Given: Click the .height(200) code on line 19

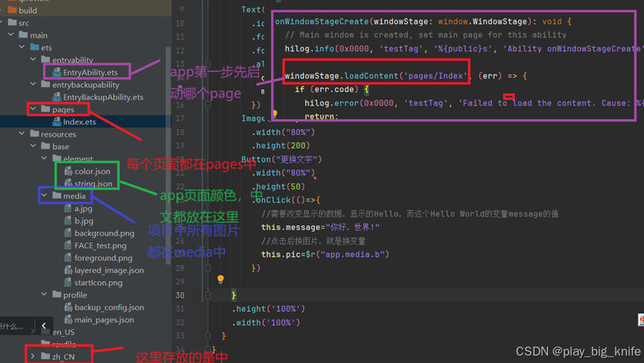Looking at the screenshot, I should pos(281,146).
